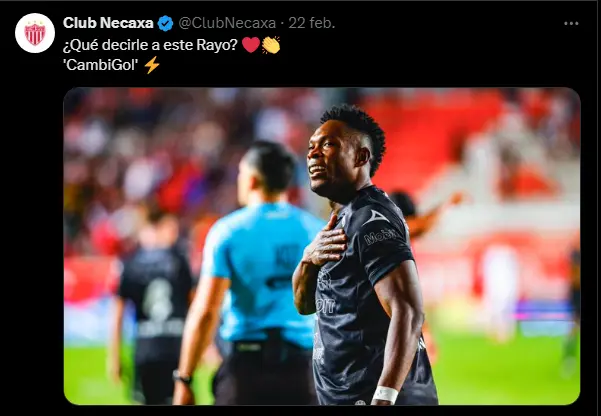Click the red heart emoji

click(x=251, y=45)
